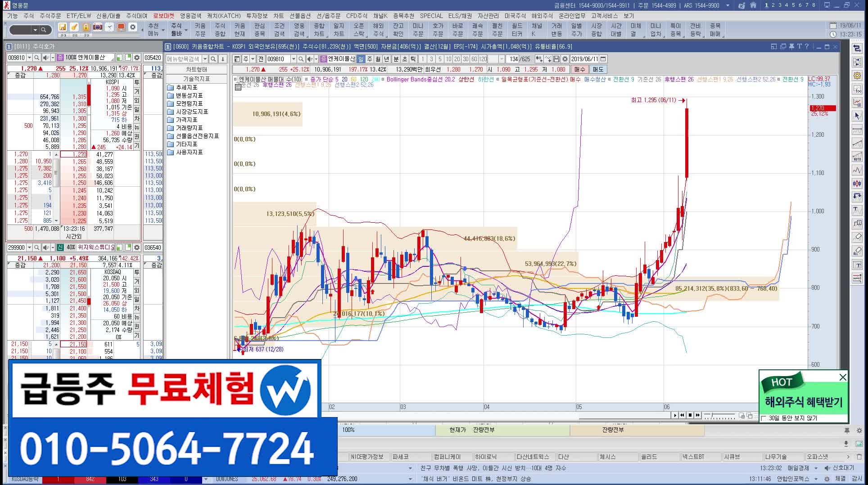This screenshot has width=868, height=485.
Task: Open the 로보마켓 menu
Action: (x=163, y=16)
